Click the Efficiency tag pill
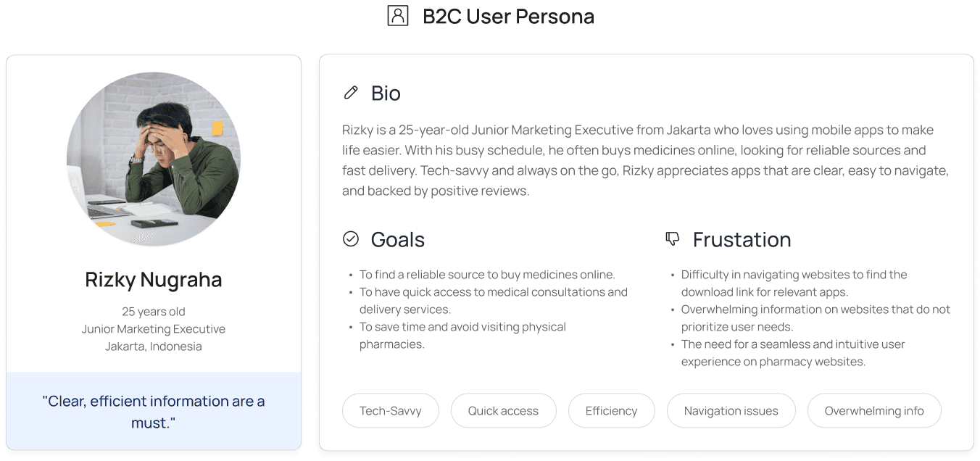This screenshot has height=461, width=980. (x=611, y=411)
